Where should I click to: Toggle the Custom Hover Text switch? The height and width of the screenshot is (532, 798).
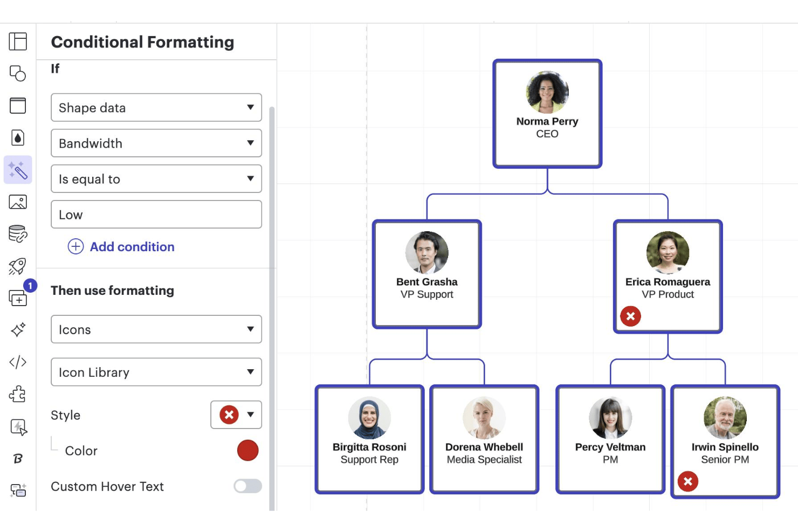[x=247, y=486]
